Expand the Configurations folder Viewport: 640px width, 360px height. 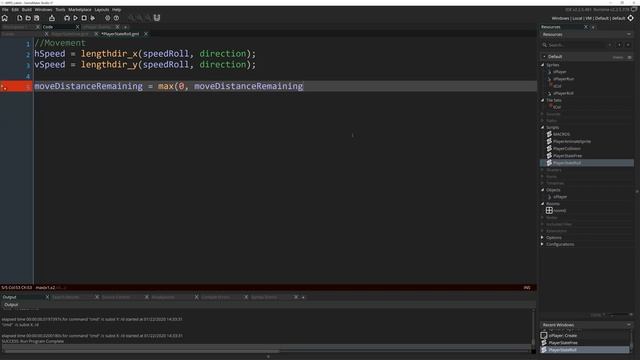543,244
